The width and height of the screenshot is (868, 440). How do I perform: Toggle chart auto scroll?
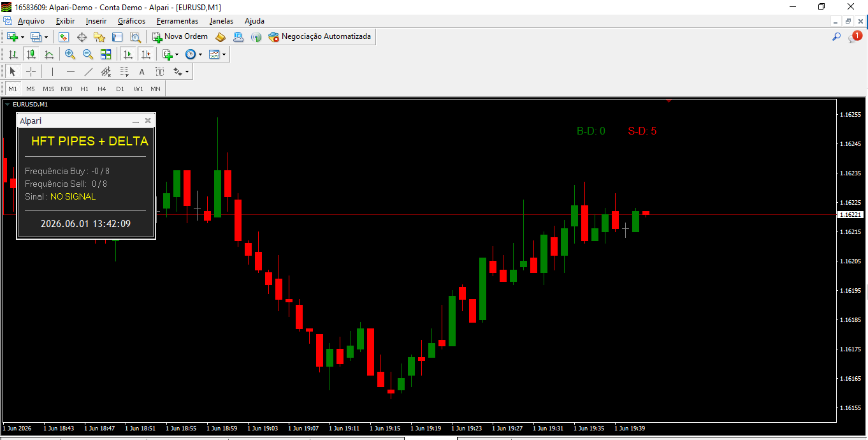point(128,54)
